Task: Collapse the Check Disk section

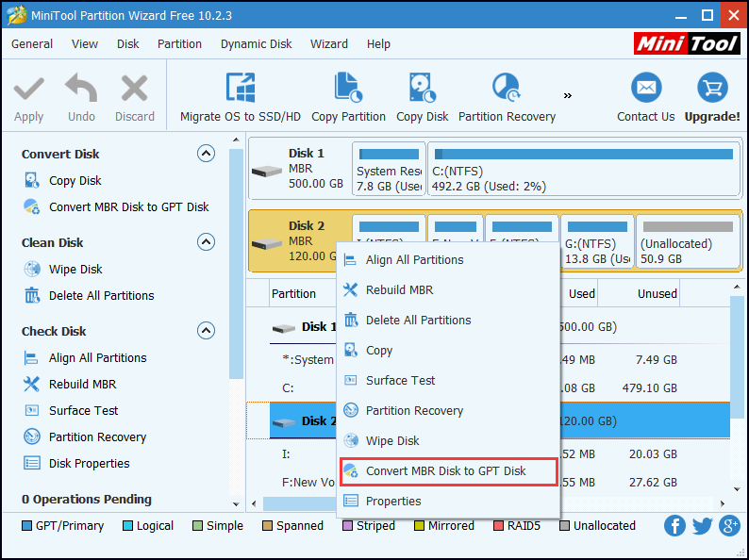Action: 206,330
